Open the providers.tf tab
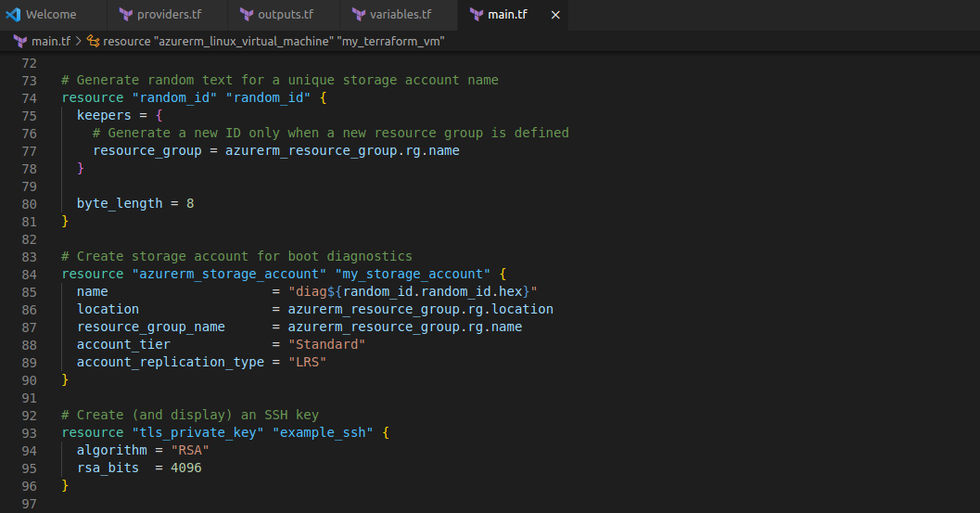 [169, 15]
